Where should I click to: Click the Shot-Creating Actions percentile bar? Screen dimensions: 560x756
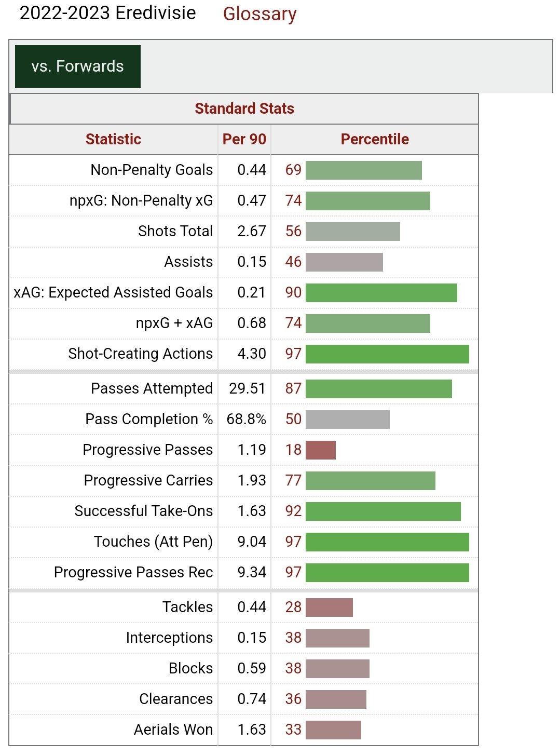387,354
